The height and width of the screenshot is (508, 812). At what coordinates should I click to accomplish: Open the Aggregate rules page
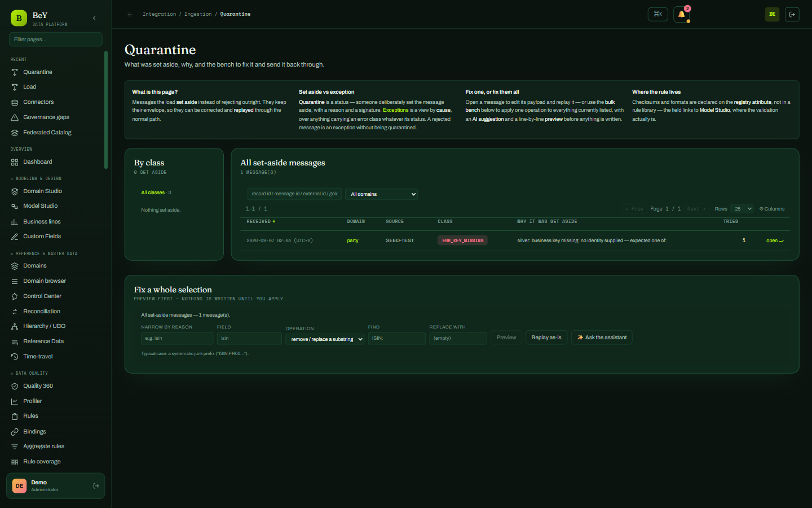coord(43,446)
